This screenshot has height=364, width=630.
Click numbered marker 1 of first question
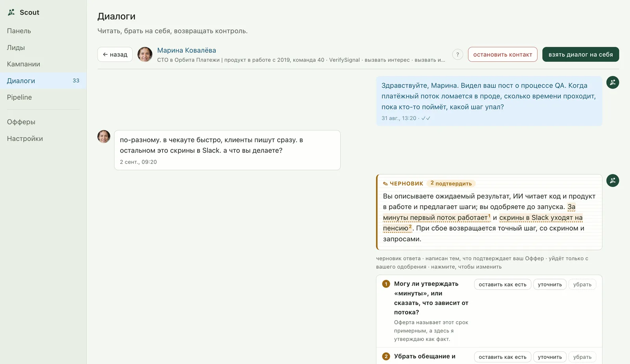[386, 284]
